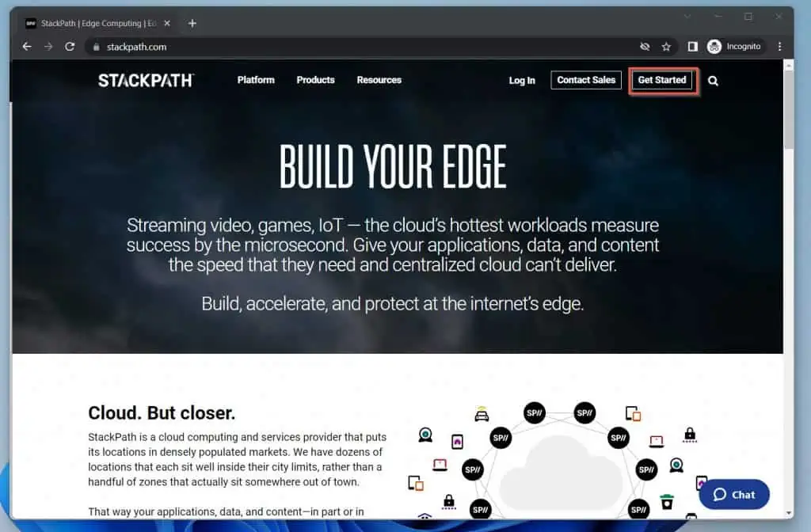Open the Products dropdown menu
The width and height of the screenshot is (811, 532).
pyautogui.click(x=315, y=80)
